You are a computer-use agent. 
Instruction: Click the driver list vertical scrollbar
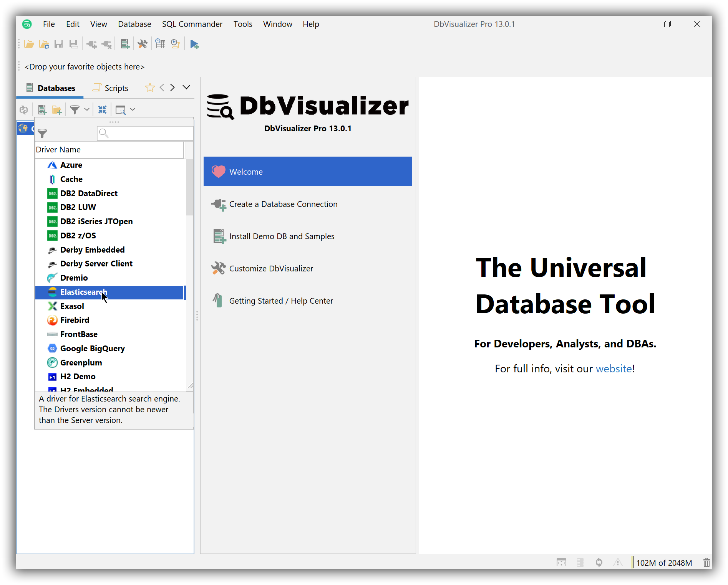pyautogui.click(x=189, y=188)
